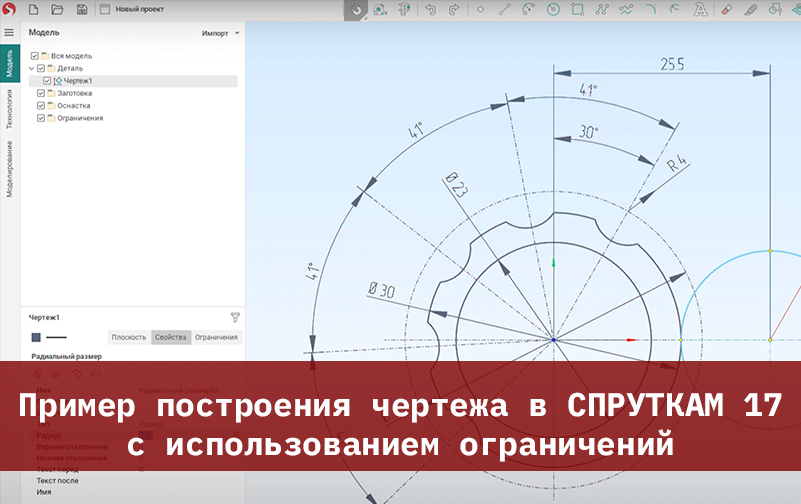Activate the magnet snapping tool
The width and height of the screenshot is (801, 504).
356,10
